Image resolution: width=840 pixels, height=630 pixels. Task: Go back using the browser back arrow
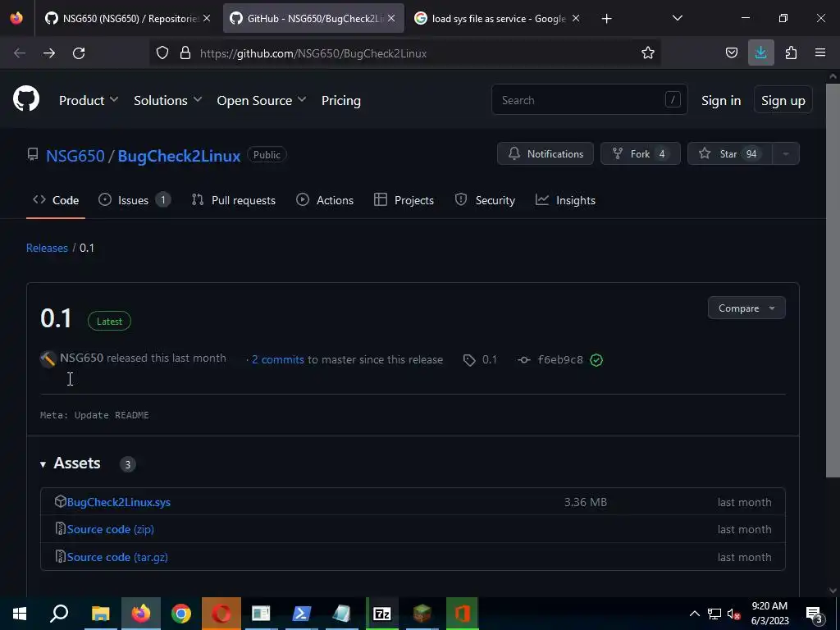tap(20, 53)
